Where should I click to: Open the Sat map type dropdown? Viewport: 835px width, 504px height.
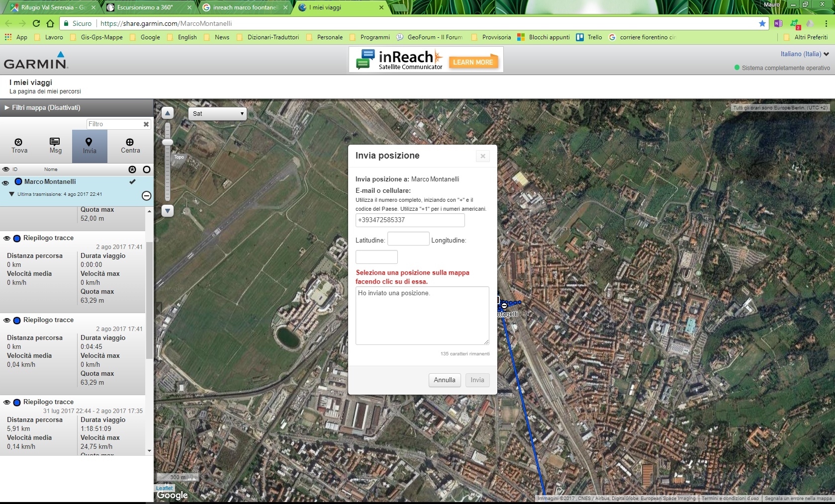tap(217, 114)
